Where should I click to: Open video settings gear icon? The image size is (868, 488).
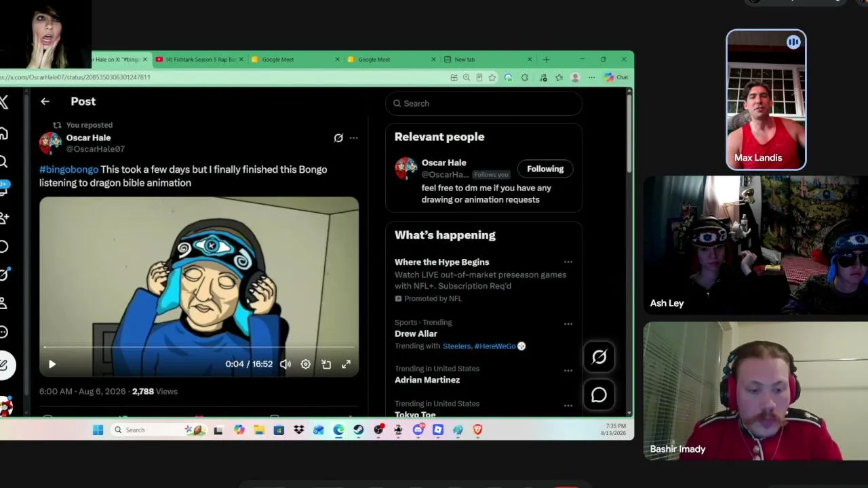tap(306, 364)
